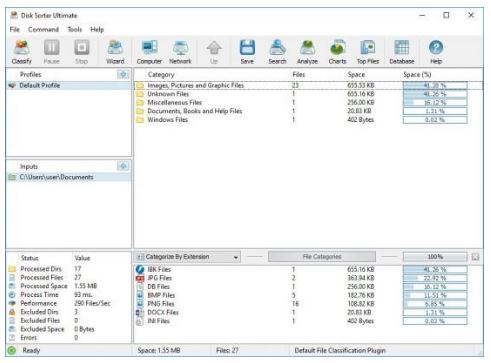Expand the Categorize By Extension dropdown
The height and width of the screenshot is (363, 491).
point(235,257)
